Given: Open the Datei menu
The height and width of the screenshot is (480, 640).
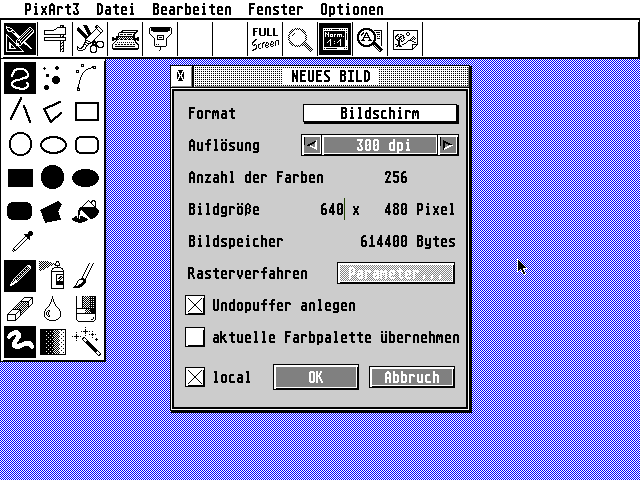Looking at the screenshot, I should tap(114, 9).
